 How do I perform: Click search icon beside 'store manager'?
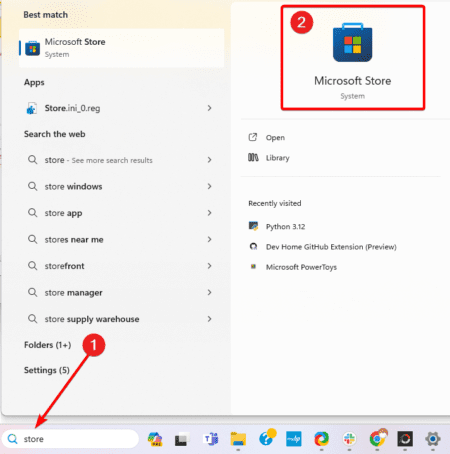pos(32,292)
